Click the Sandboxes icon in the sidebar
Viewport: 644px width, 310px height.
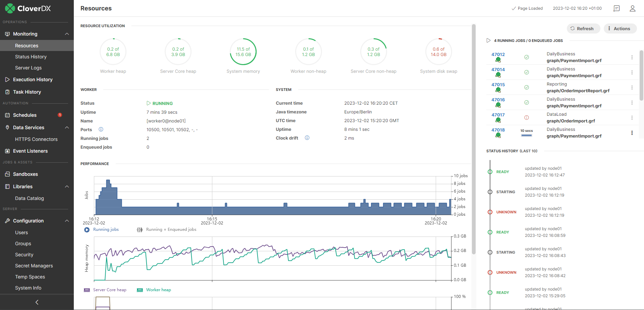click(7, 174)
